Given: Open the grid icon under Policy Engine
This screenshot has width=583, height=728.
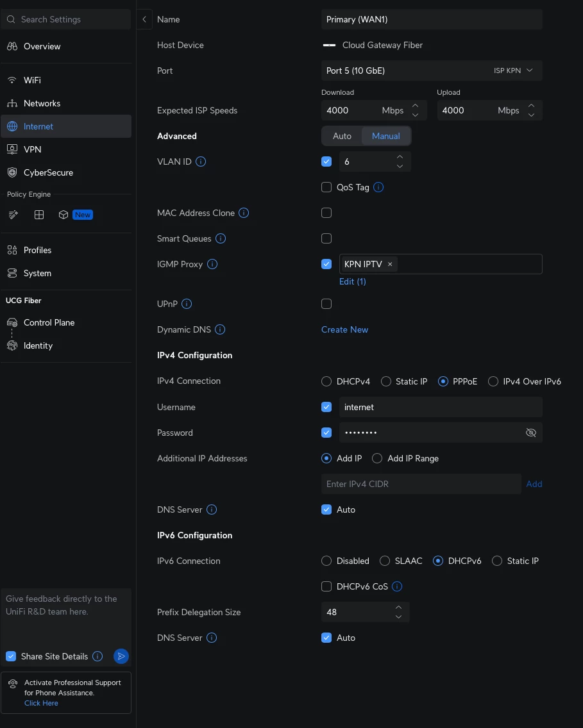Looking at the screenshot, I should click(39, 215).
